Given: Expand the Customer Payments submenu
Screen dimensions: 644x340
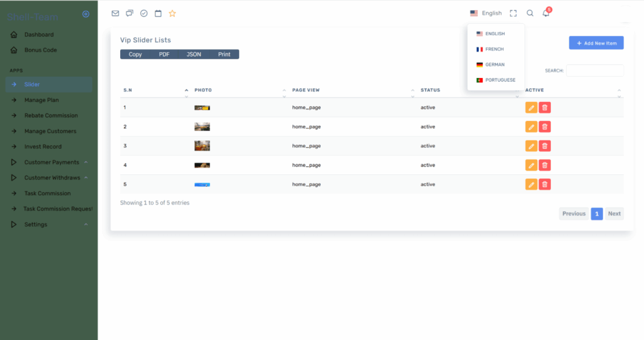Looking at the screenshot, I should point(52,162).
